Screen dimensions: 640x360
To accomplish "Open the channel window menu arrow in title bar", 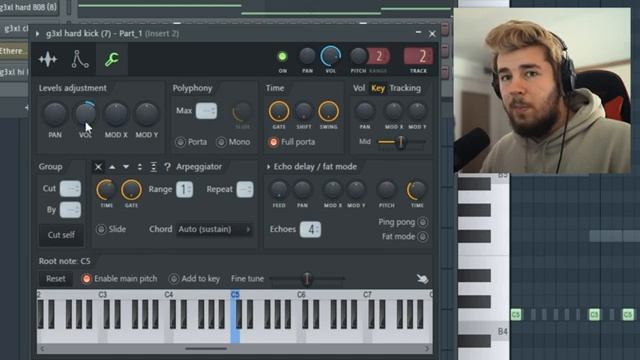I will tap(38, 34).
